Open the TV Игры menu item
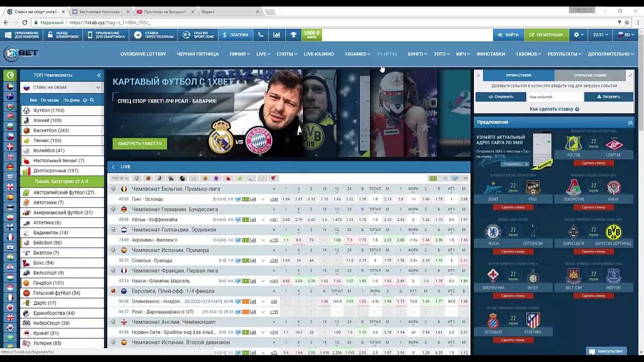The height and width of the screenshot is (362, 644). [x=387, y=54]
